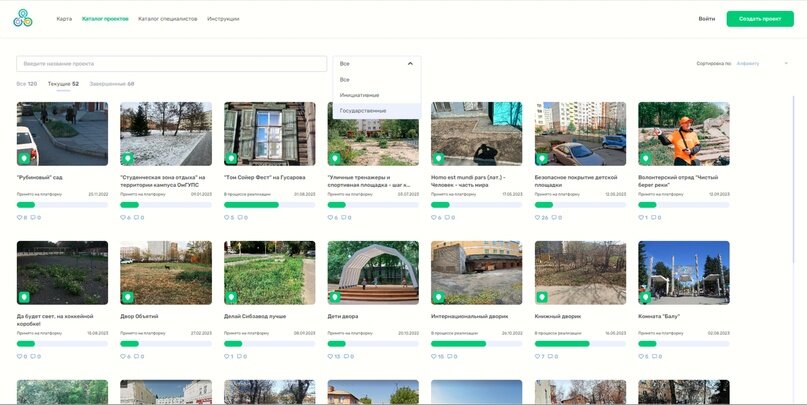Like Безопасное покрытие детской площадки project

[x=537, y=218]
